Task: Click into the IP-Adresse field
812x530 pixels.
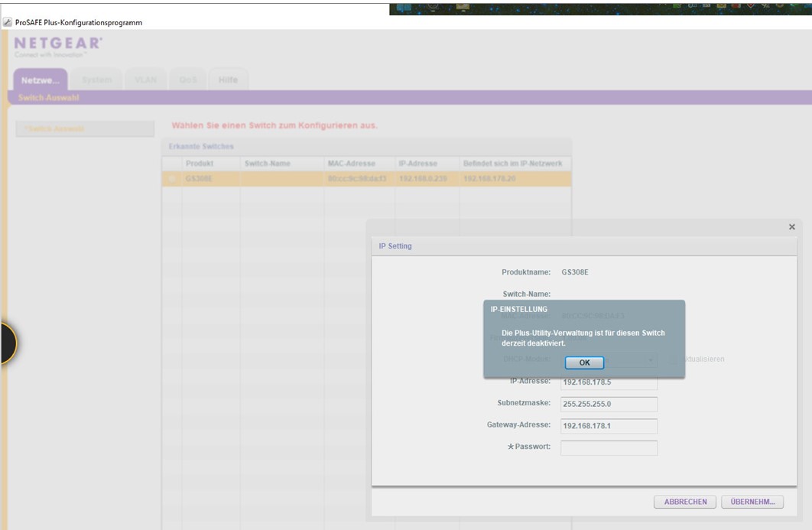Action: point(609,382)
